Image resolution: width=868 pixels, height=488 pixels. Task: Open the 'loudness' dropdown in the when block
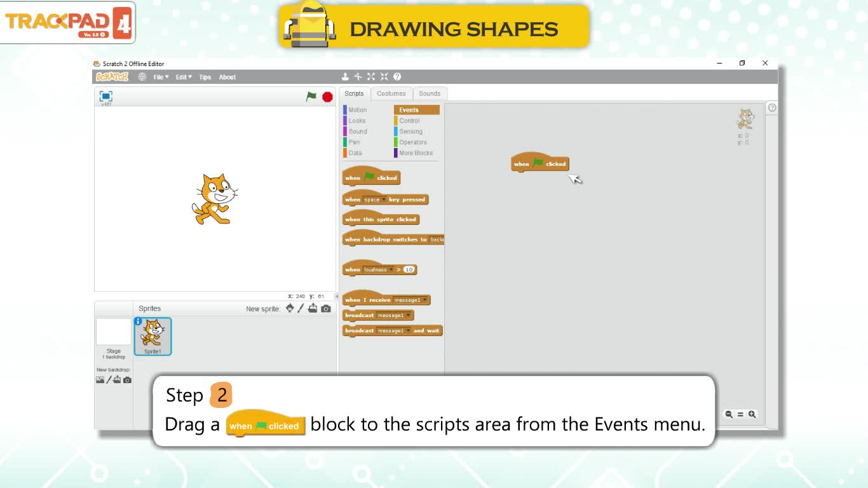(x=379, y=269)
